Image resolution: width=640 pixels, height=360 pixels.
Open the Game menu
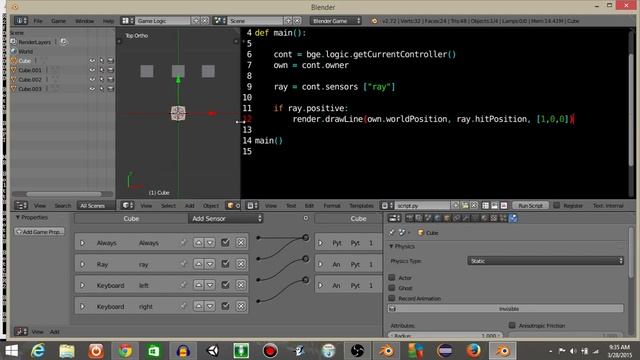click(x=58, y=21)
